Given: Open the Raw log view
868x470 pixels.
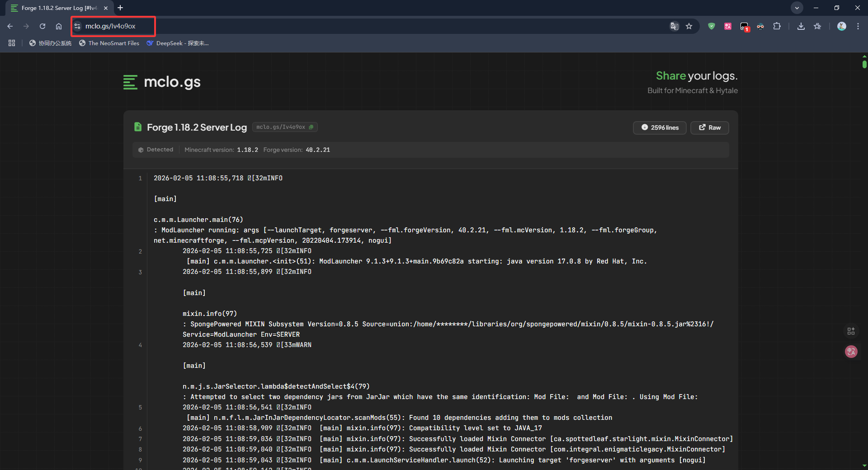Looking at the screenshot, I should (709, 127).
